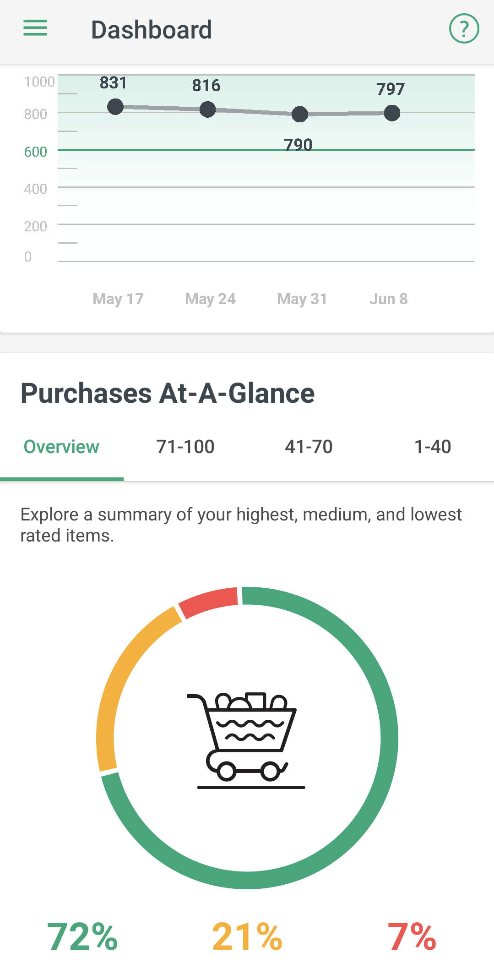Click the 790 data point for May 31
Viewport: 494px width, 980px height.
point(300,114)
